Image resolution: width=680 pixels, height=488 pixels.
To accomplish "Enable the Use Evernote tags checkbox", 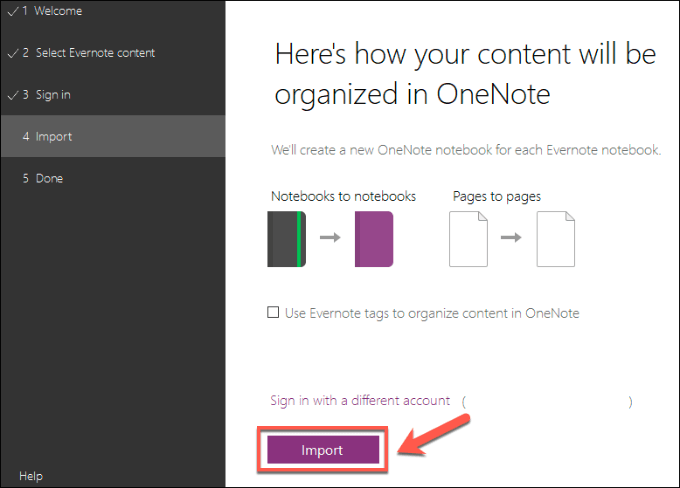I will 274,313.
